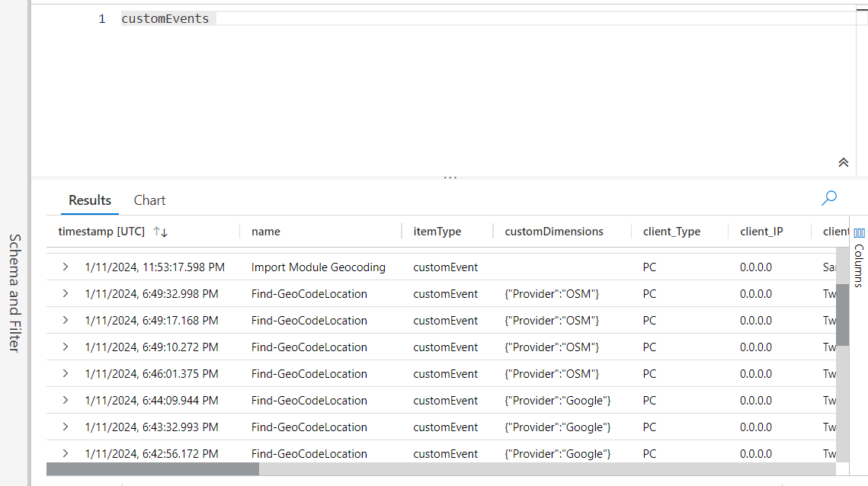Sort by timestamp using the arrows icon
Viewport: 868px width, 486px height.
(x=161, y=232)
